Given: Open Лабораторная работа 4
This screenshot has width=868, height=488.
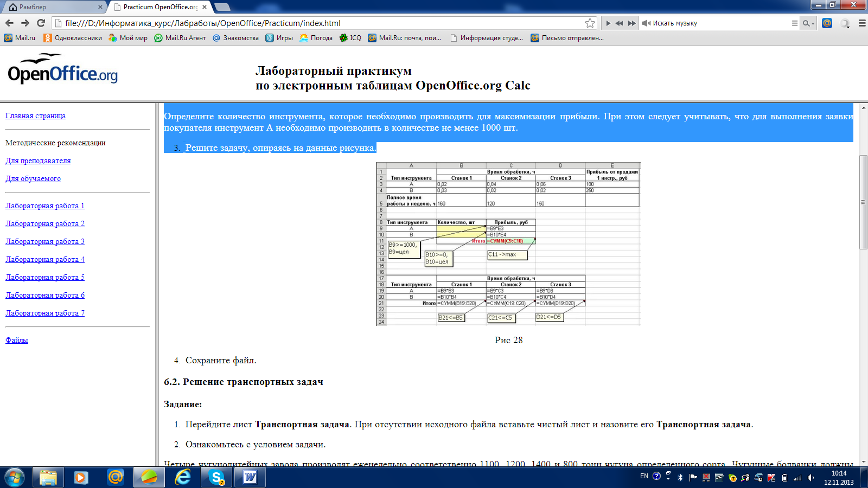Looking at the screenshot, I should [45, 259].
